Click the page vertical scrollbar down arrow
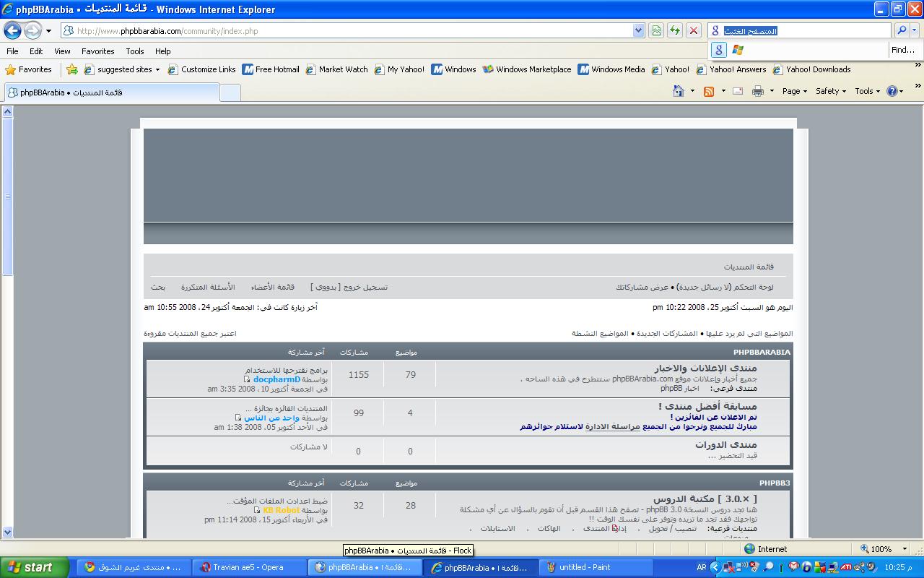The image size is (924, 578). click(7, 532)
